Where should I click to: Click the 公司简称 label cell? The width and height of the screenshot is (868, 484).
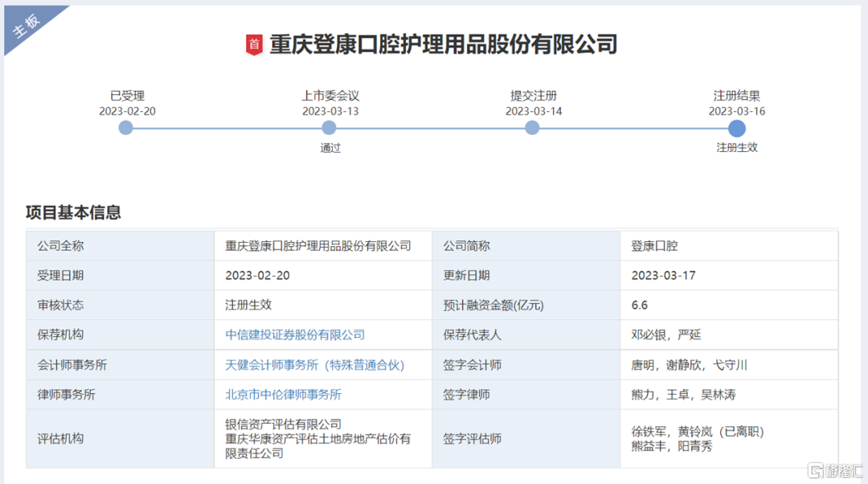526,246
